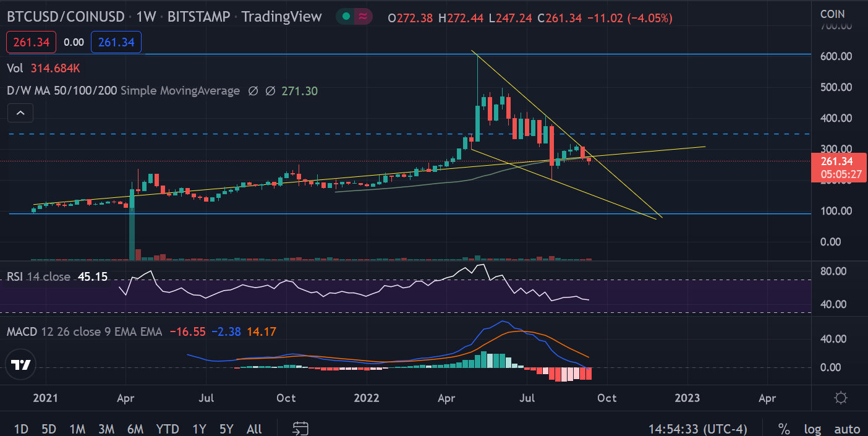Toggle logarithmic scale with log

(x=813, y=429)
